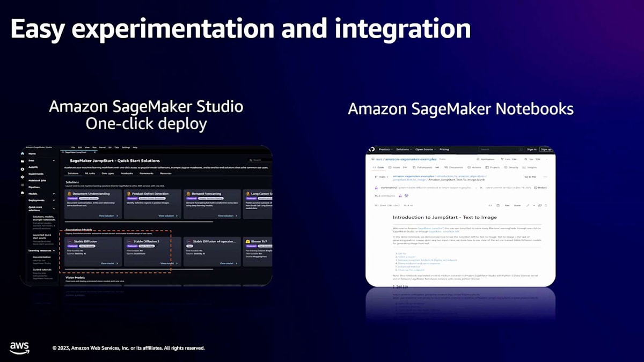Screen dimensions: 644x362
Task: Open running terminals and kernels icon in Studio
Action: coord(23,169)
